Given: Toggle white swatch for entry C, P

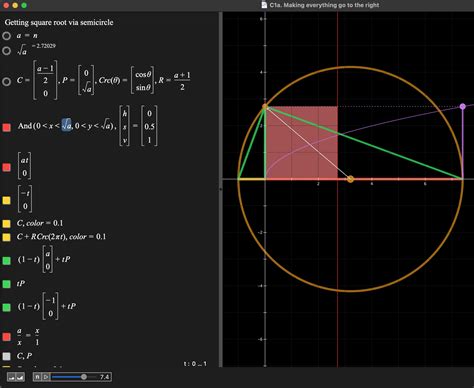Looking at the screenshot, I should coord(7,356).
